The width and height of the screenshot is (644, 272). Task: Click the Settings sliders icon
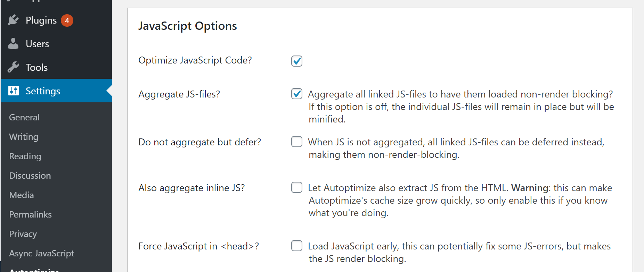coord(13,91)
